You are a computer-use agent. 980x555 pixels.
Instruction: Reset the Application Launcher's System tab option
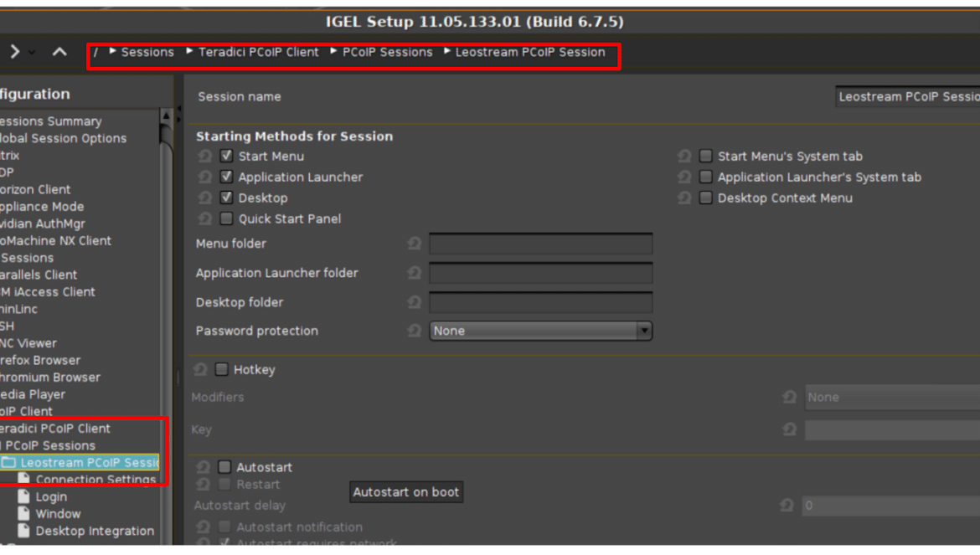pyautogui.click(x=684, y=177)
